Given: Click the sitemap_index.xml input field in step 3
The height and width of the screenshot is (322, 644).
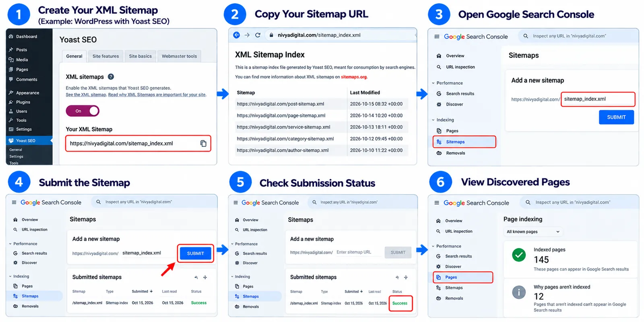Looking at the screenshot, I should (x=598, y=99).
